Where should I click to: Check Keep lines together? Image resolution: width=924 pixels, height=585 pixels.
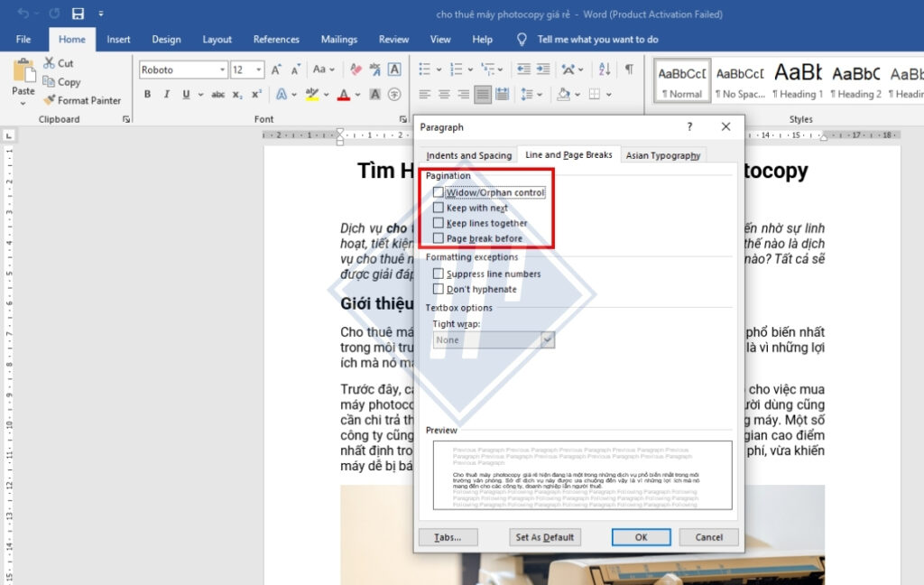click(439, 223)
